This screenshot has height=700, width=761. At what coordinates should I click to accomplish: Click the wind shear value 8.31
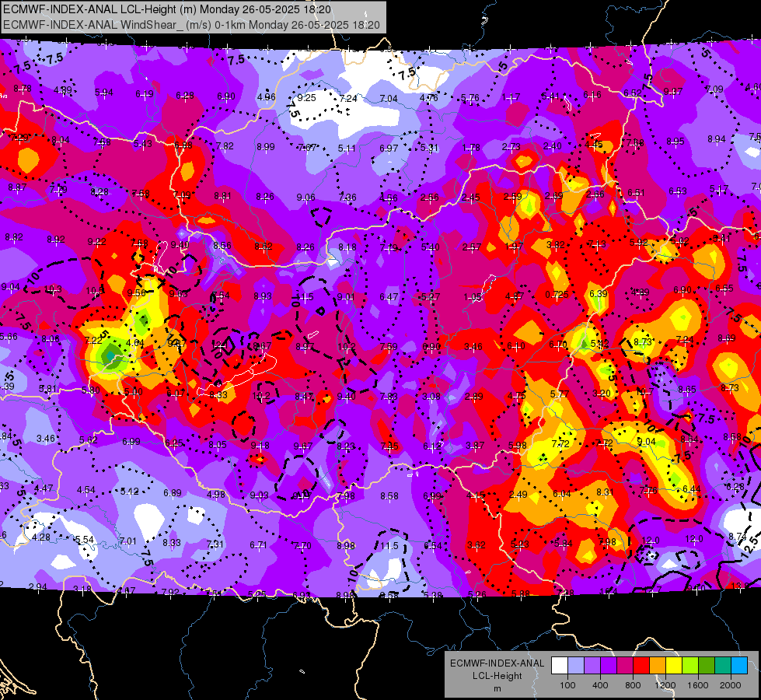pos(606,492)
